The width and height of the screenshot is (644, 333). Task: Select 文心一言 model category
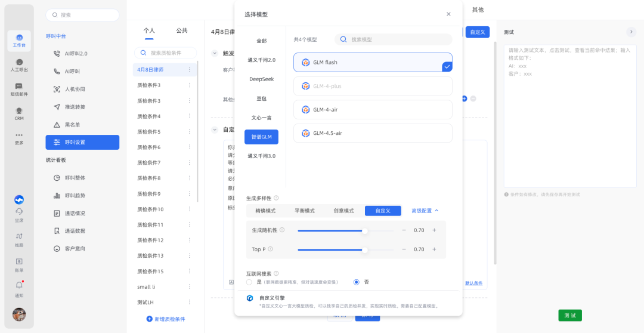tap(261, 118)
